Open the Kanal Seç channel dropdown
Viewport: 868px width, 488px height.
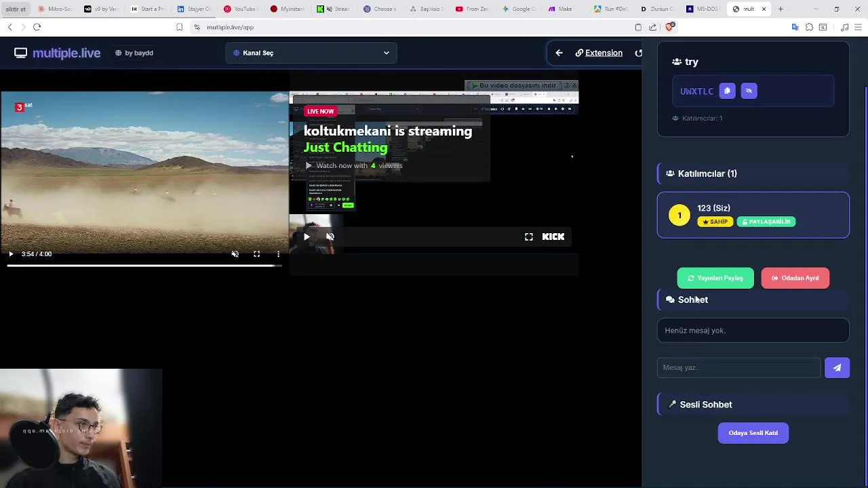[x=311, y=53]
